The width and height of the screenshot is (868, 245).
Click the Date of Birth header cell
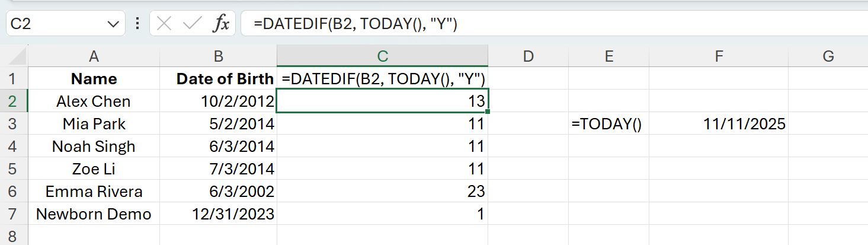[218, 79]
